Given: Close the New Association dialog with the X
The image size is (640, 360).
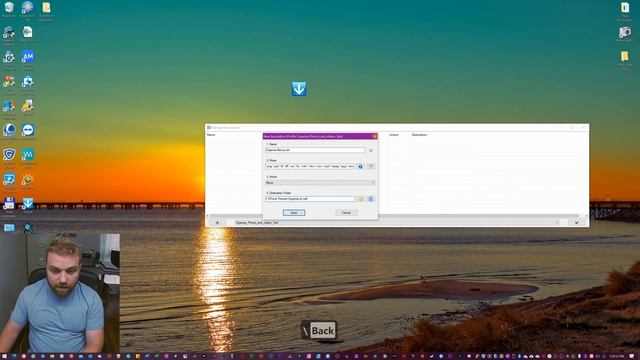Looking at the screenshot, I should click(375, 136).
